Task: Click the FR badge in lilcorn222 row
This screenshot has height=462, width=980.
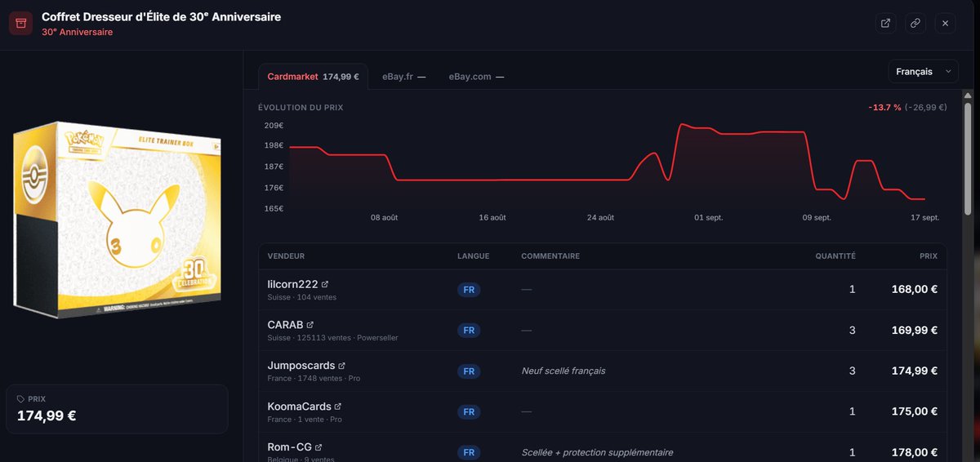Action: [469, 290]
